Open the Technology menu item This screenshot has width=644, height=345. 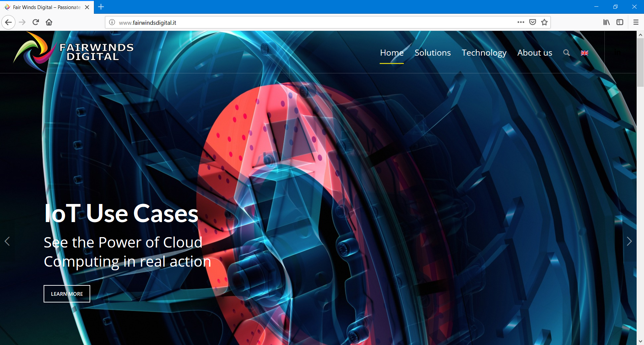[x=484, y=53]
